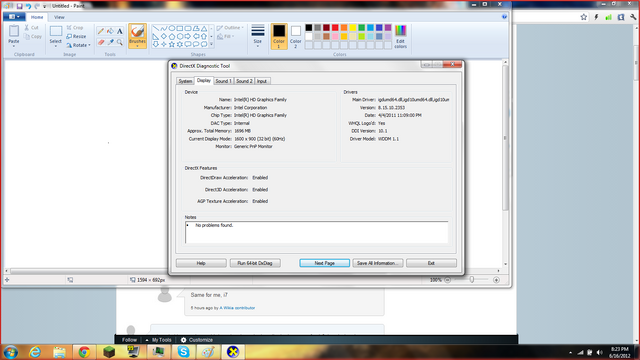640x360 pixels.
Task: Open the View ribbon tab
Action: [x=59, y=17]
